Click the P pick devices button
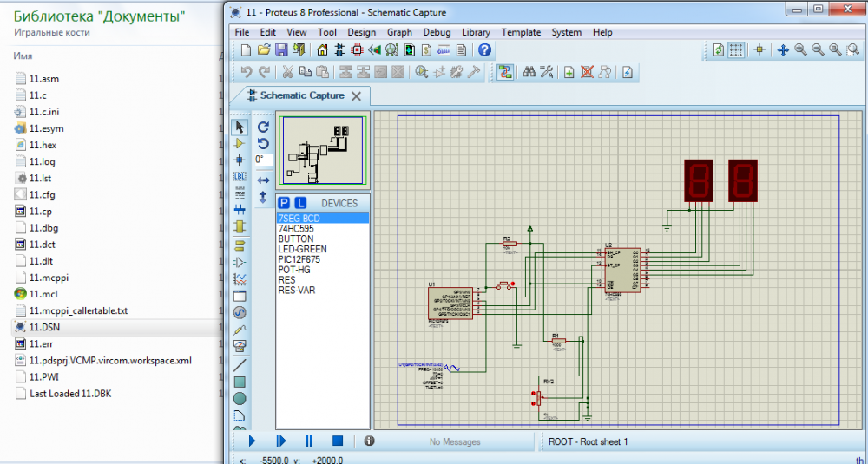The width and height of the screenshot is (868, 464). pyautogui.click(x=284, y=203)
